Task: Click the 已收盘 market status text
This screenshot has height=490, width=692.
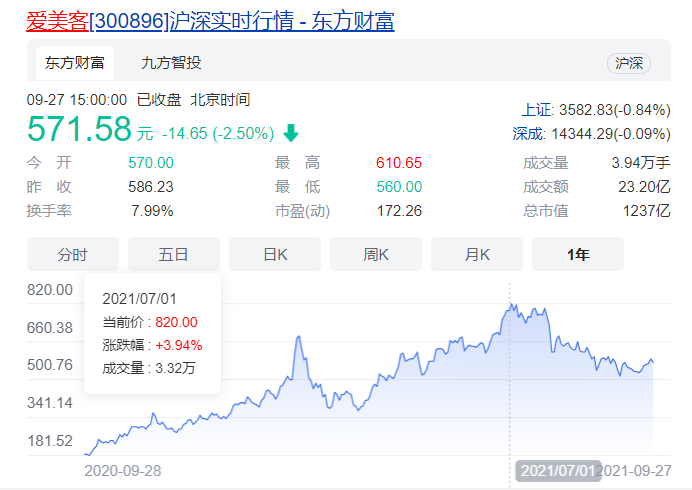Action: [x=159, y=100]
